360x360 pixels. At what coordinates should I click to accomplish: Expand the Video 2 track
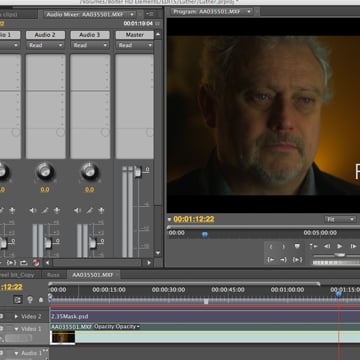click(x=16, y=316)
